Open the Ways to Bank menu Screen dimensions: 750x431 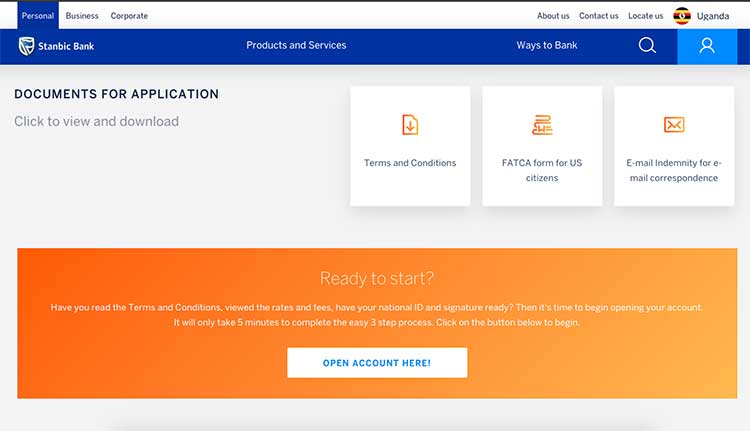pos(547,45)
